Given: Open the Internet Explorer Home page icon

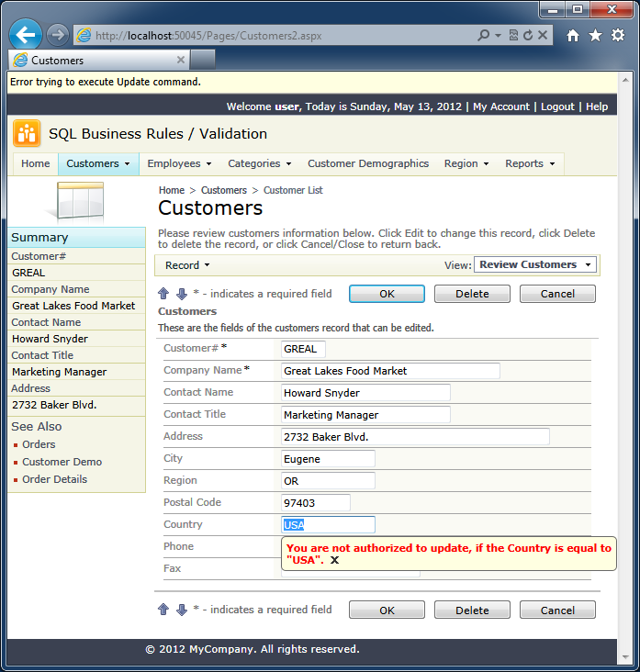Looking at the screenshot, I should [573, 36].
